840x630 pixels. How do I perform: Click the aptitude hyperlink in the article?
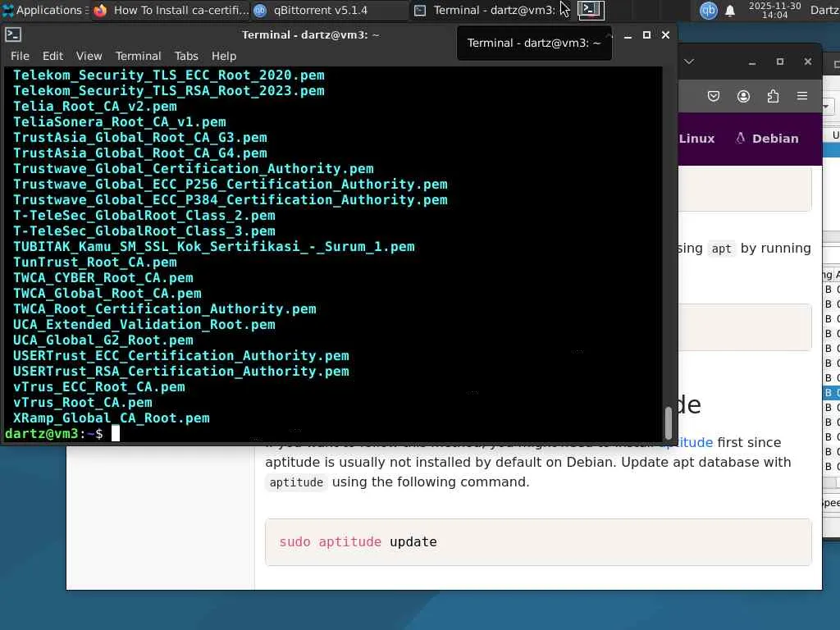(686, 442)
